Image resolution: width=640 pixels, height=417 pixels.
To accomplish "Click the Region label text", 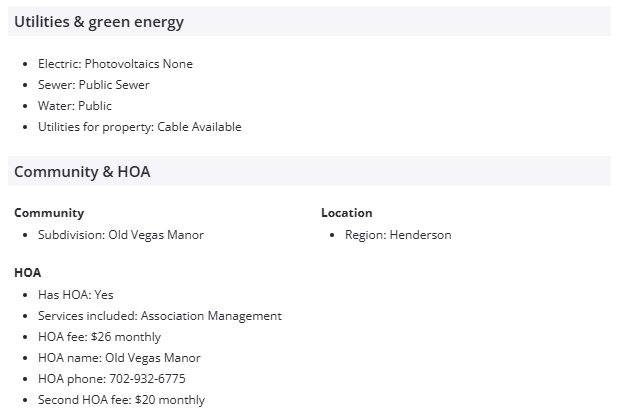I will (x=365, y=235).
